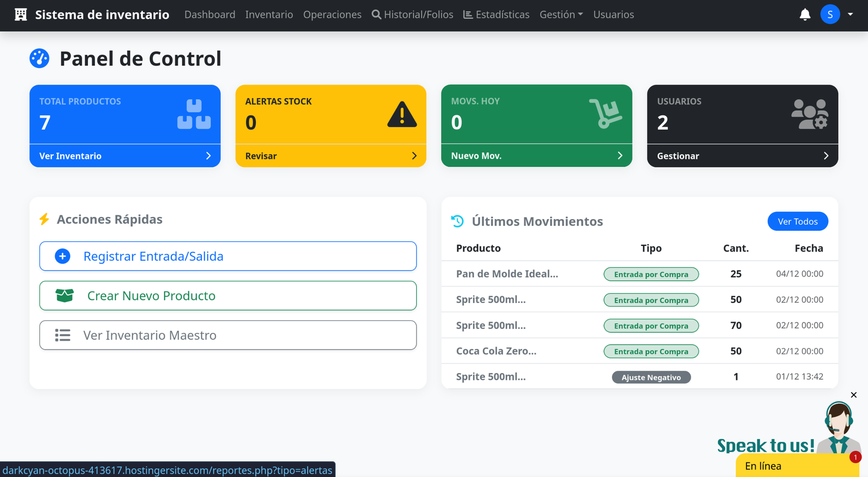Open Ver Inventario Maestro

pyautogui.click(x=228, y=336)
